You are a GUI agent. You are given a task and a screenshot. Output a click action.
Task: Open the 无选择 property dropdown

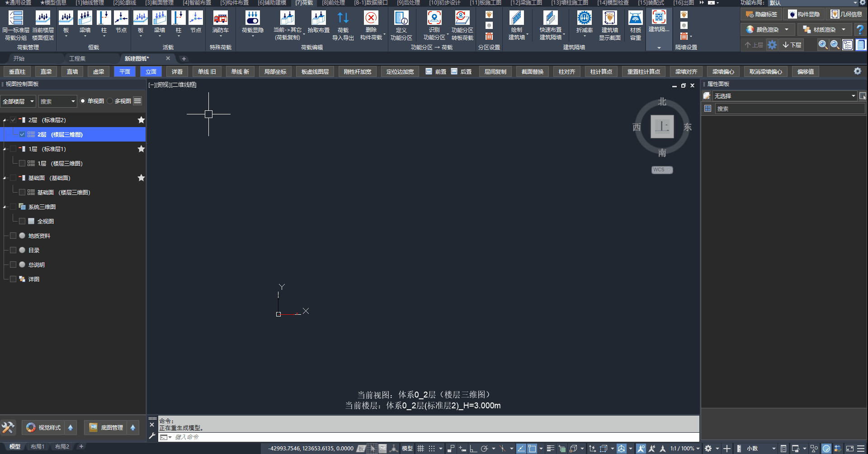784,96
